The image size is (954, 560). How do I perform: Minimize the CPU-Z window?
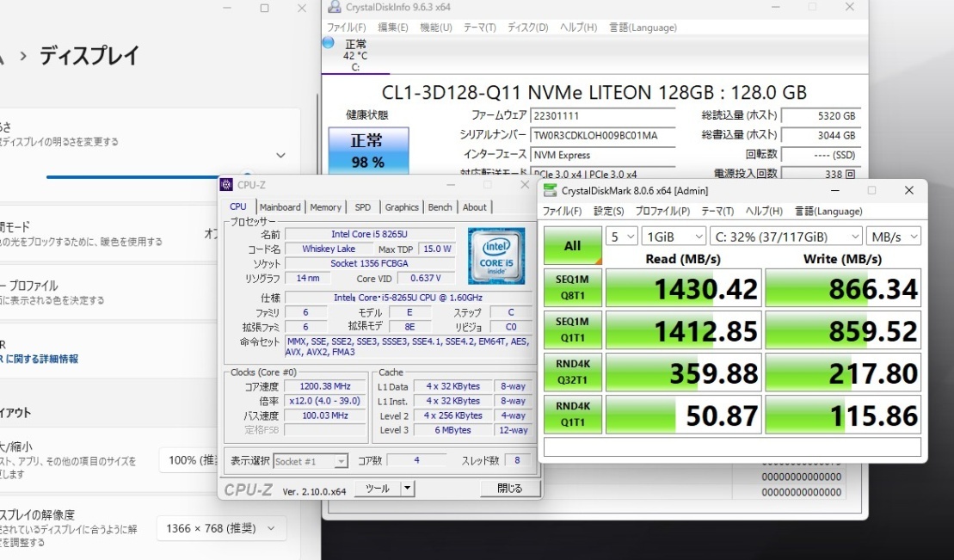coord(451,184)
